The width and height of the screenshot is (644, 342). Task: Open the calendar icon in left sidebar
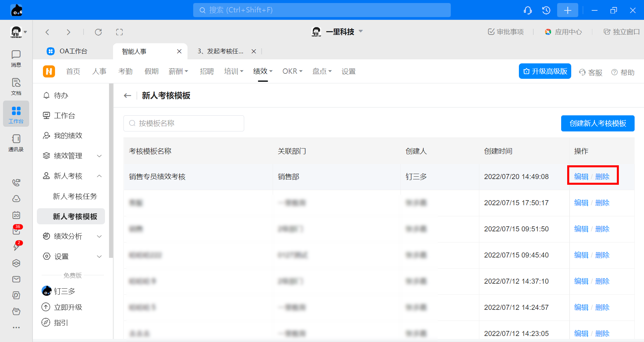pyautogui.click(x=16, y=215)
